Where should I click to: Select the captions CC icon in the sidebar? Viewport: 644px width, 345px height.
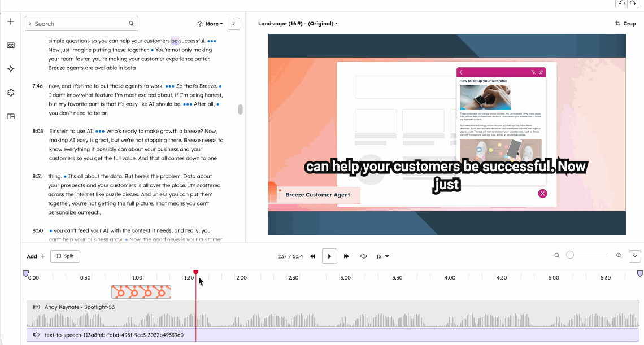(x=10, y=45)
